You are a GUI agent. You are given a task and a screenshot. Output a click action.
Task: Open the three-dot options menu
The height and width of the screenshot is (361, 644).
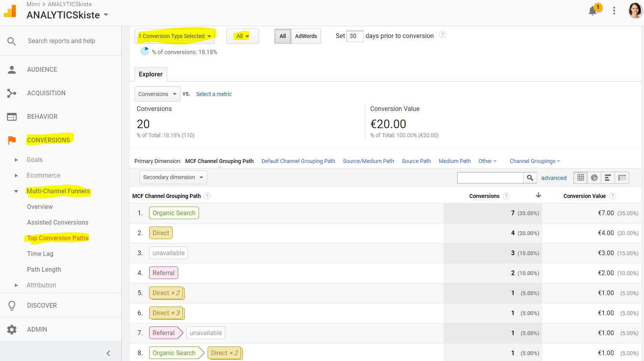click(614, 11)
